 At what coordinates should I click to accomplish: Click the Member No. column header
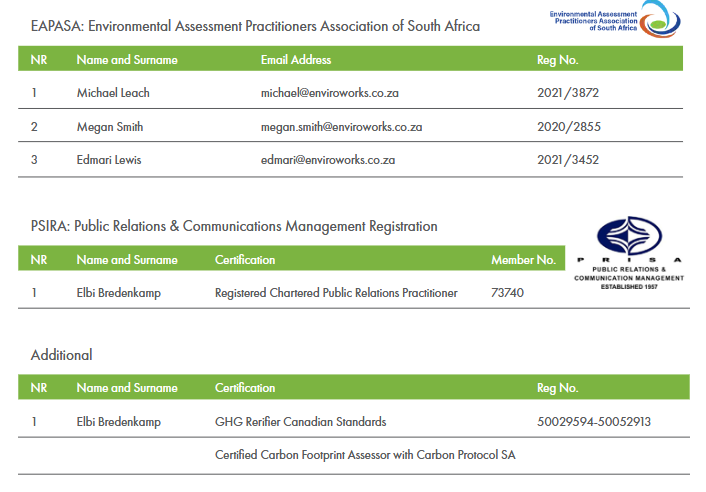[523, 260]
